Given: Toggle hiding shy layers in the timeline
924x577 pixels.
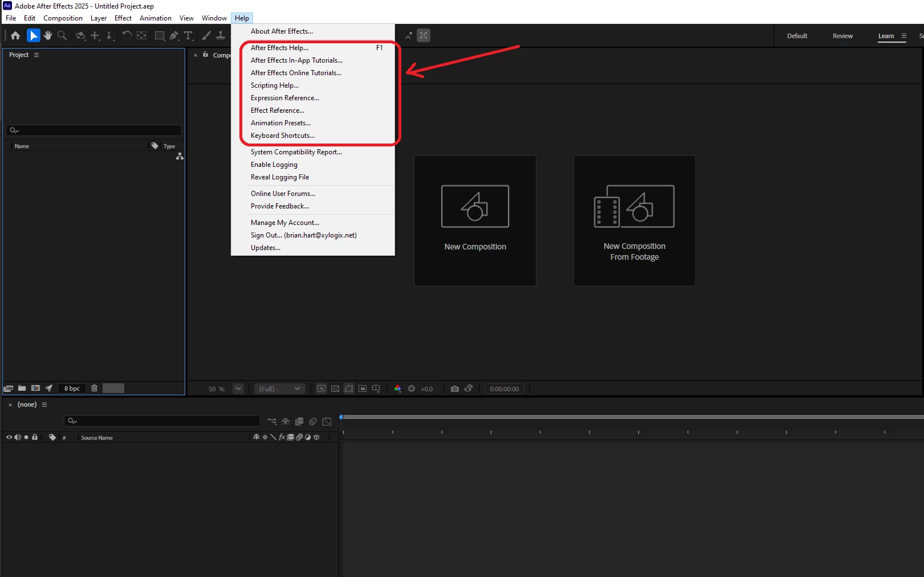Looking at the screenshot, I should 286,422.
